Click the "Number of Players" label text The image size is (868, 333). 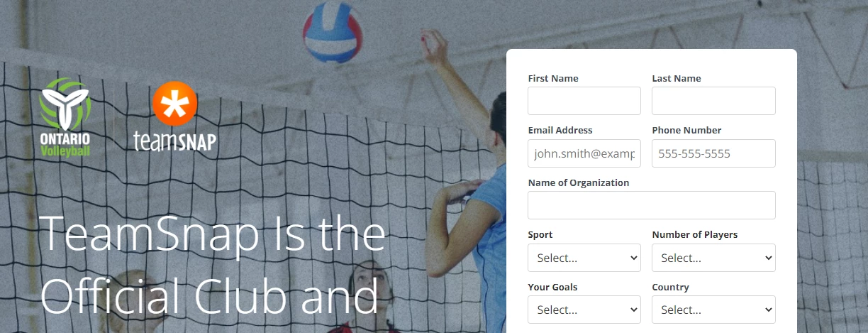(x=695, y=235)
